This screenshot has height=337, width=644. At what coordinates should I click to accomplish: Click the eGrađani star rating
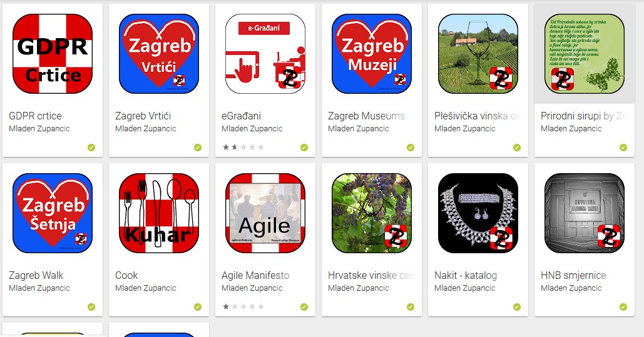(x=243, y=148)
